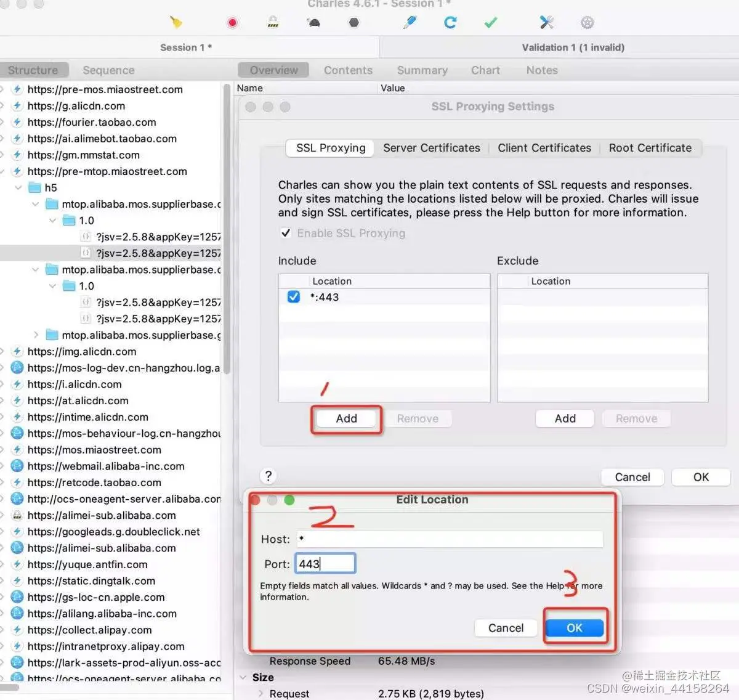
Task: Open settings with the gear icon
Action: (x=587, y=23)
